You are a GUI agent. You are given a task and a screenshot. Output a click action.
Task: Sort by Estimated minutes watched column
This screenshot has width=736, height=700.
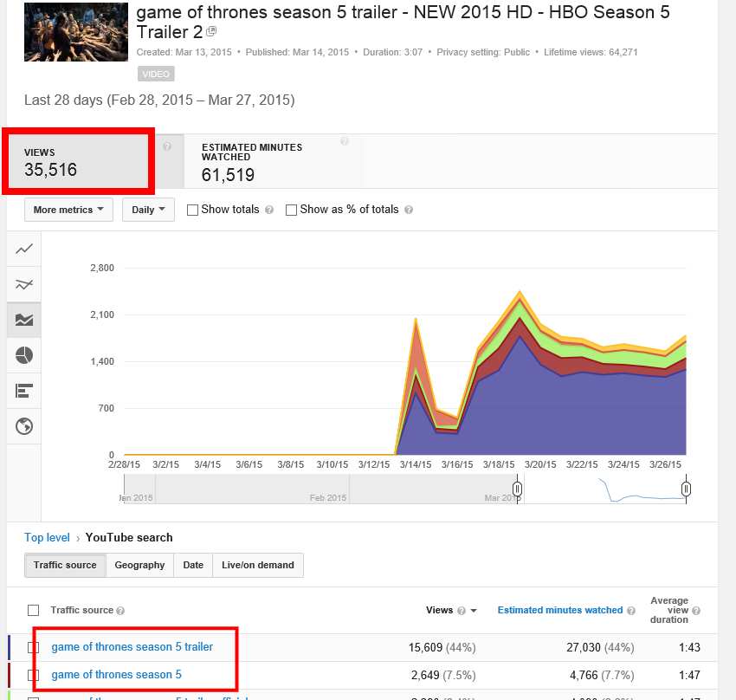point(560,610)
